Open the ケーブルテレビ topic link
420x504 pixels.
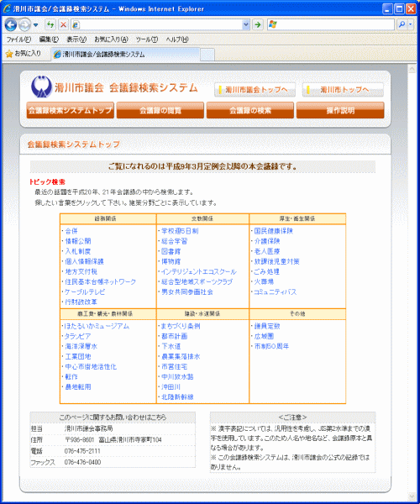click(85, 291)
